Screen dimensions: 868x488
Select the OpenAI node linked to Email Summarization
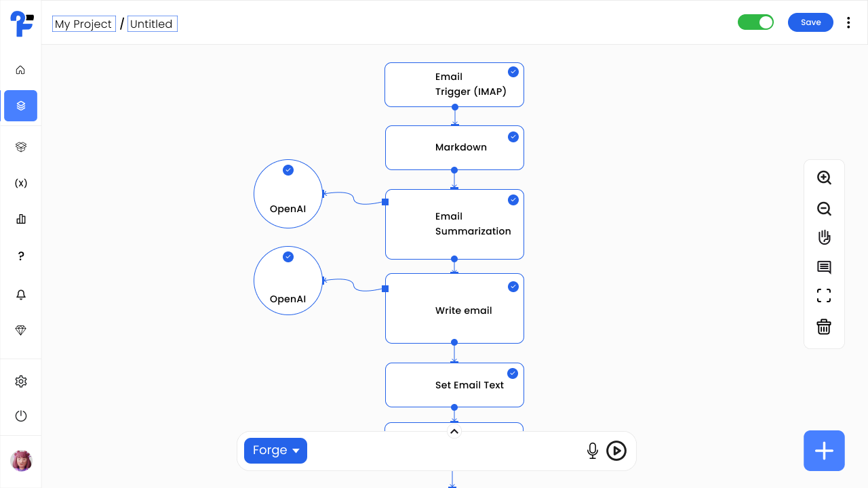tap(288, 194)
